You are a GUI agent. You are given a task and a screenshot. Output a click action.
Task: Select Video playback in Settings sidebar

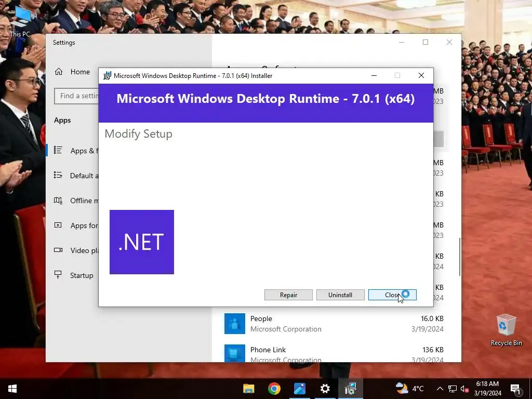(72, 250)
